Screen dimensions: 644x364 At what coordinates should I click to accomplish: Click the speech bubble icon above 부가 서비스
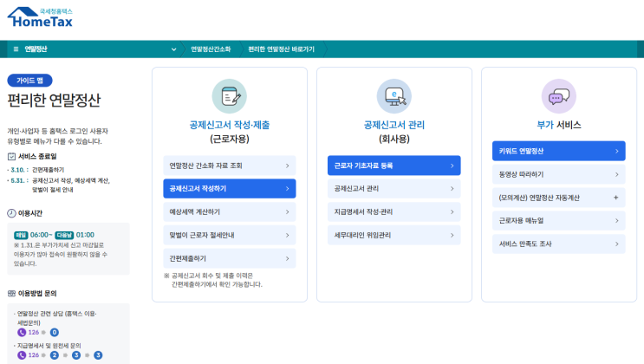(559, 96)
